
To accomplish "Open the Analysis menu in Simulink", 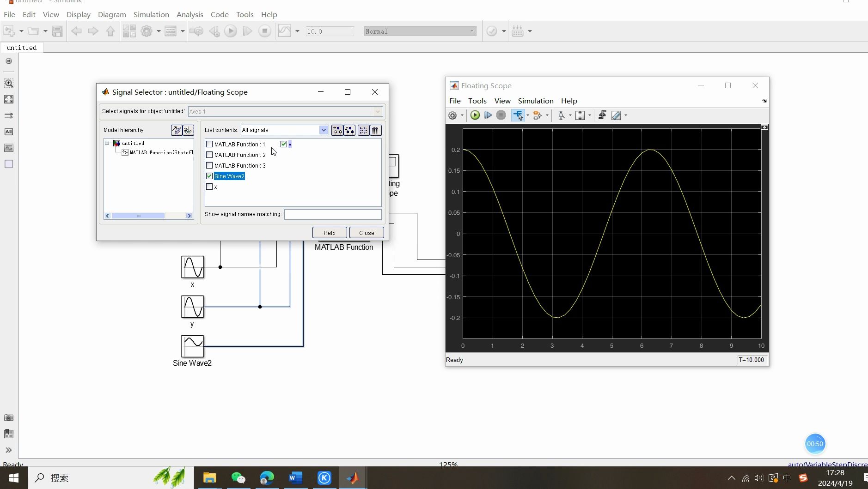I will 189,15.
